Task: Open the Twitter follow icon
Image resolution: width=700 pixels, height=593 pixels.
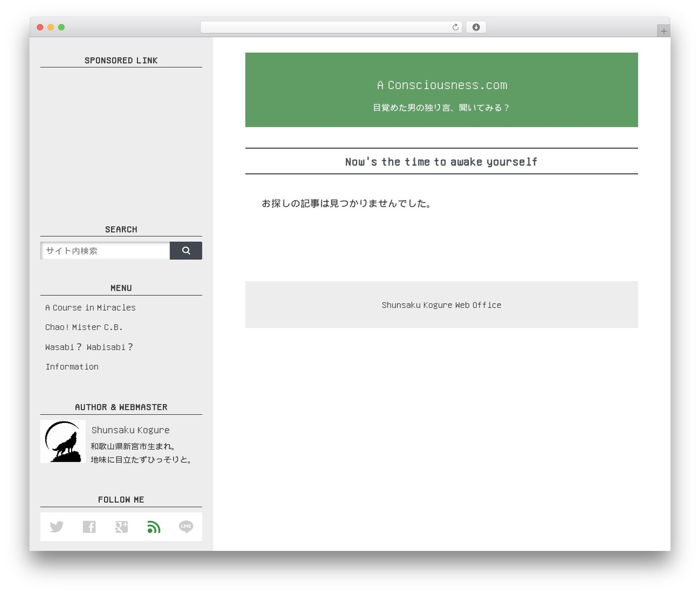Action: tap(57, 527)
